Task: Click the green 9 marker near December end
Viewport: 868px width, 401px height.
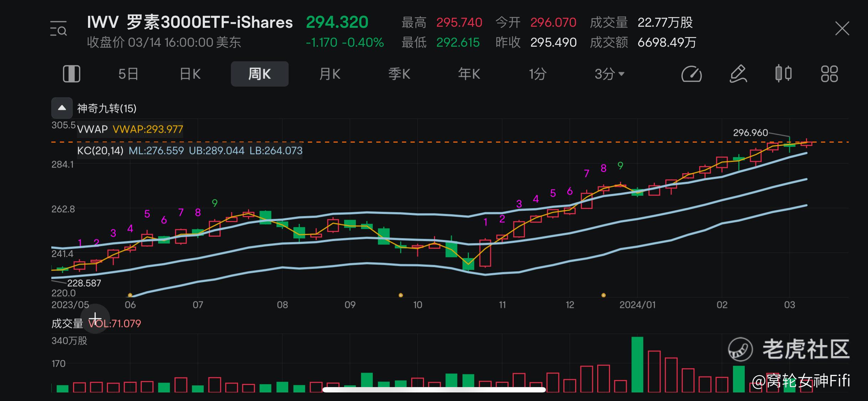Action: (x=620, y=166)
